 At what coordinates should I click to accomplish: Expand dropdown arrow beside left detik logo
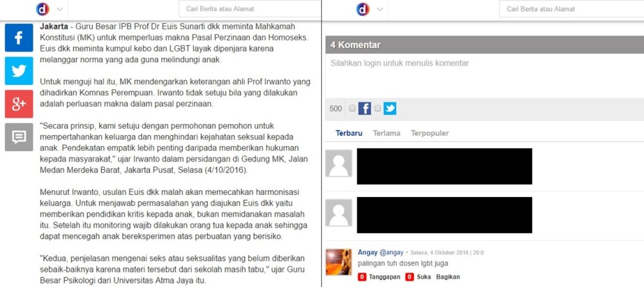(59, 9)
